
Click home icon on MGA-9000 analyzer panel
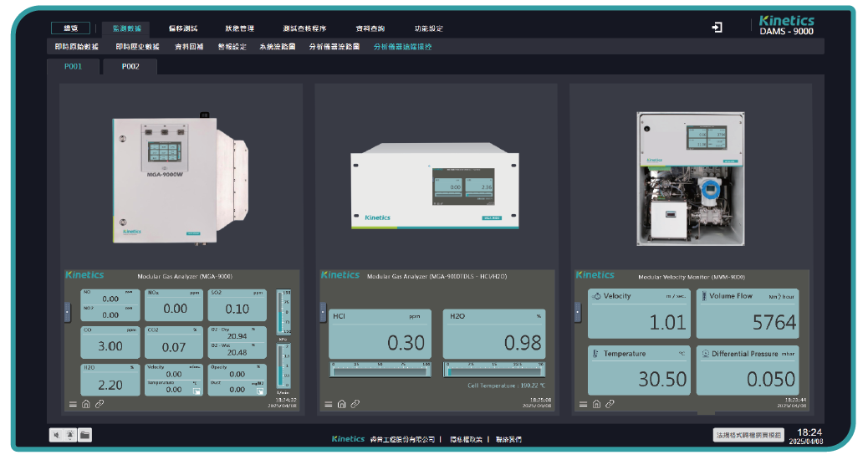(85, 404)
